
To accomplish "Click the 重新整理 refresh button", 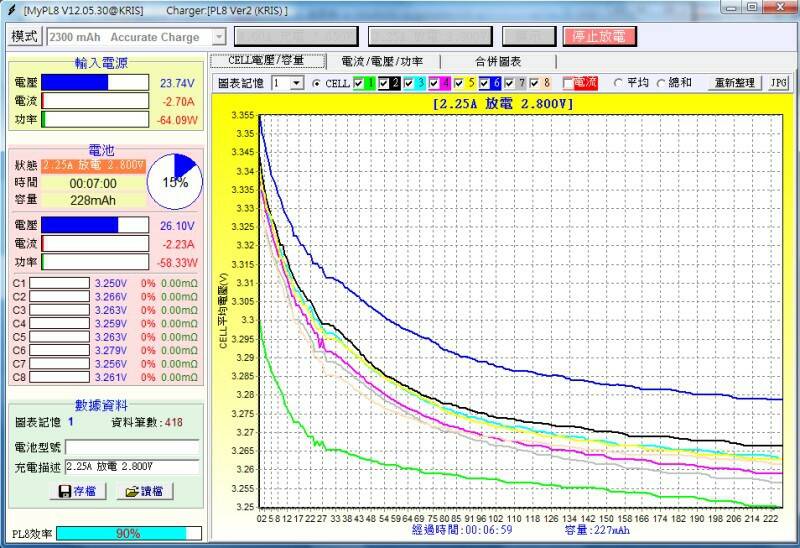I will pos(734,83).
